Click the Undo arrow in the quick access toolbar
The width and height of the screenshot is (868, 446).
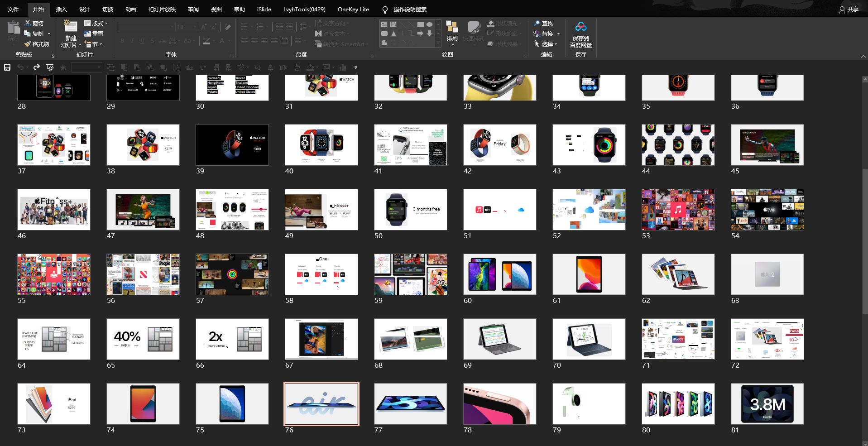click(20, 67)
